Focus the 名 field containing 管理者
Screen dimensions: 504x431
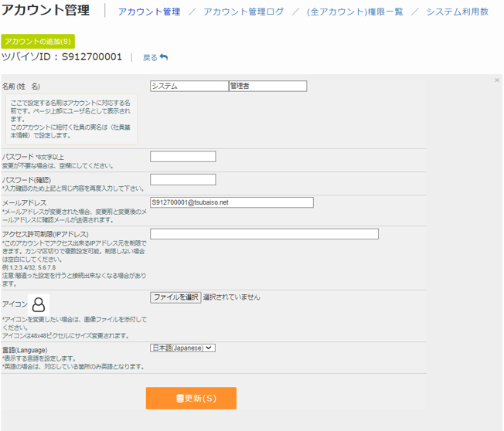click(x=267, y=86)
